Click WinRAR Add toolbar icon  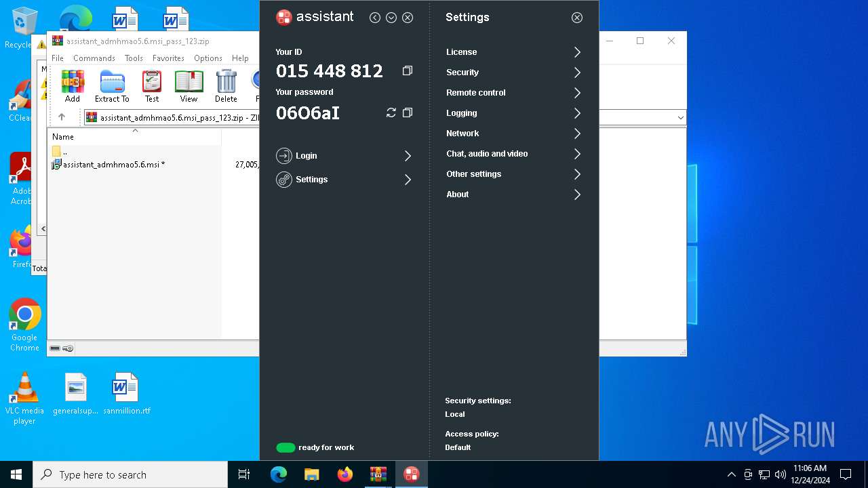pos(73,86)
